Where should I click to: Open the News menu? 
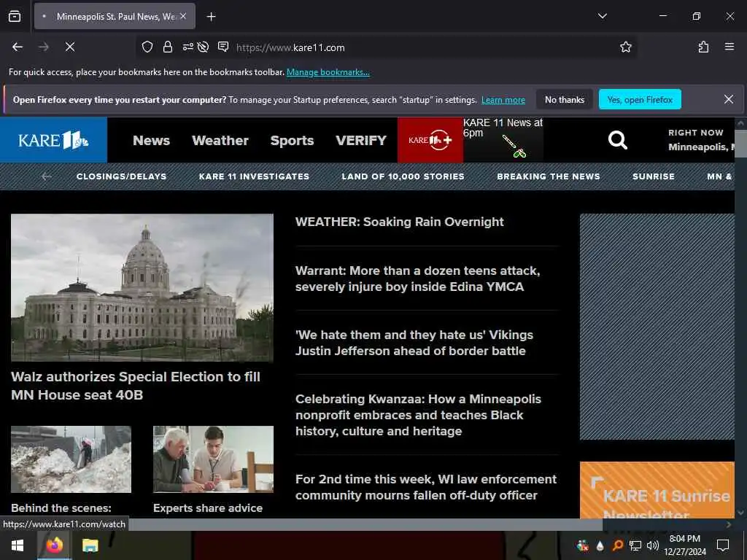[x=152, y=141]
